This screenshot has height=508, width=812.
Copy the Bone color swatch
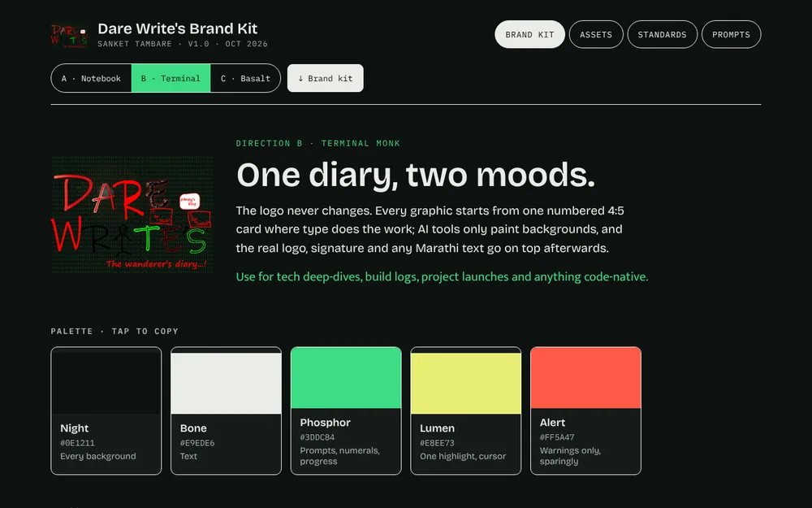click(x=227, y=410)
